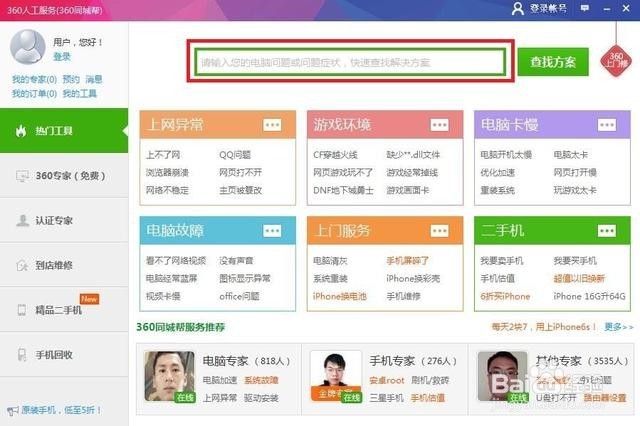Viewport: 640px width, 426px height.
Task: Click the 原装手机，低至5折 promo link
Action: [x=61, y=410]
